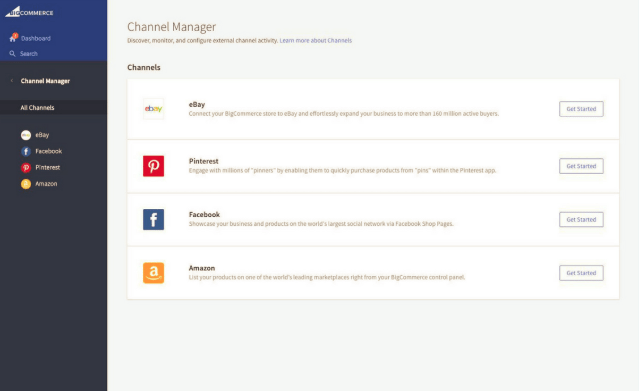
Task: Select Facebook in the sidebar menu
Action: [x=48, y=151]
